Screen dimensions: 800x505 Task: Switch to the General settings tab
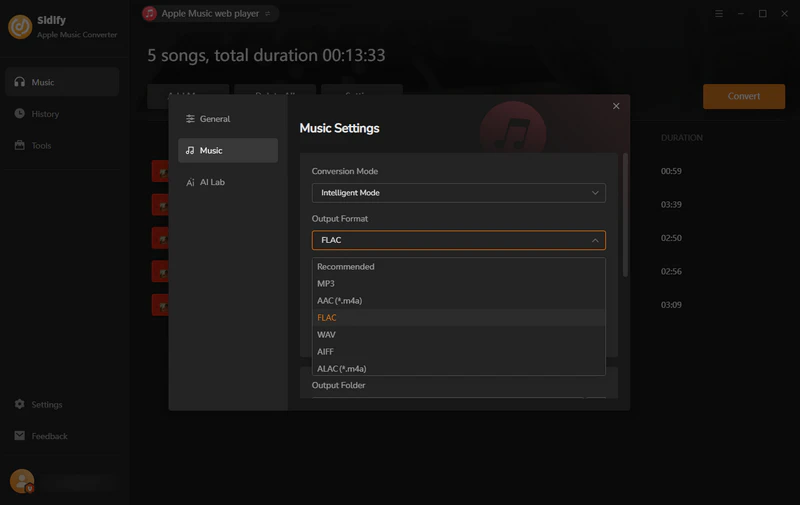[228, 119]
